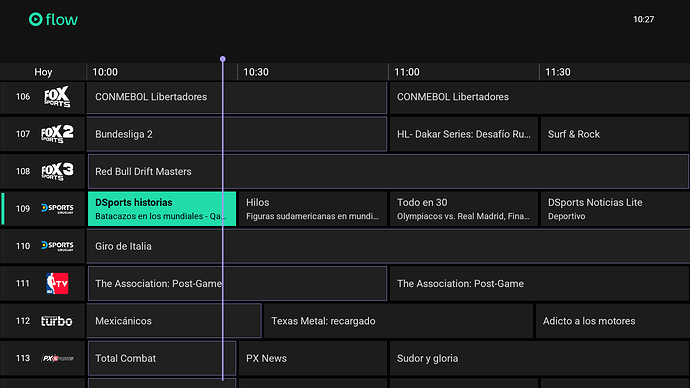
Task: Click channel number 108
Action: [x=23, y=171]
